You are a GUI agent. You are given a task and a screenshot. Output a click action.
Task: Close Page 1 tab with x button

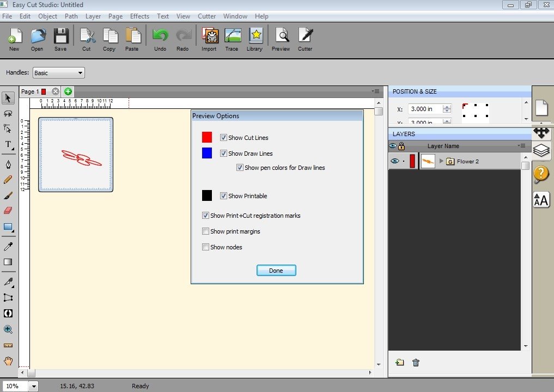point(56,92)
